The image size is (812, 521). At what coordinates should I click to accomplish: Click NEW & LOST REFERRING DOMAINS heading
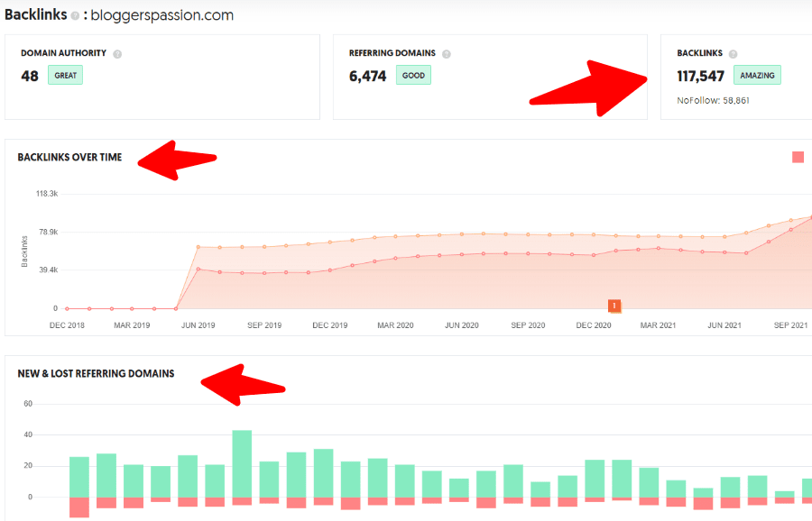point(96,373)
